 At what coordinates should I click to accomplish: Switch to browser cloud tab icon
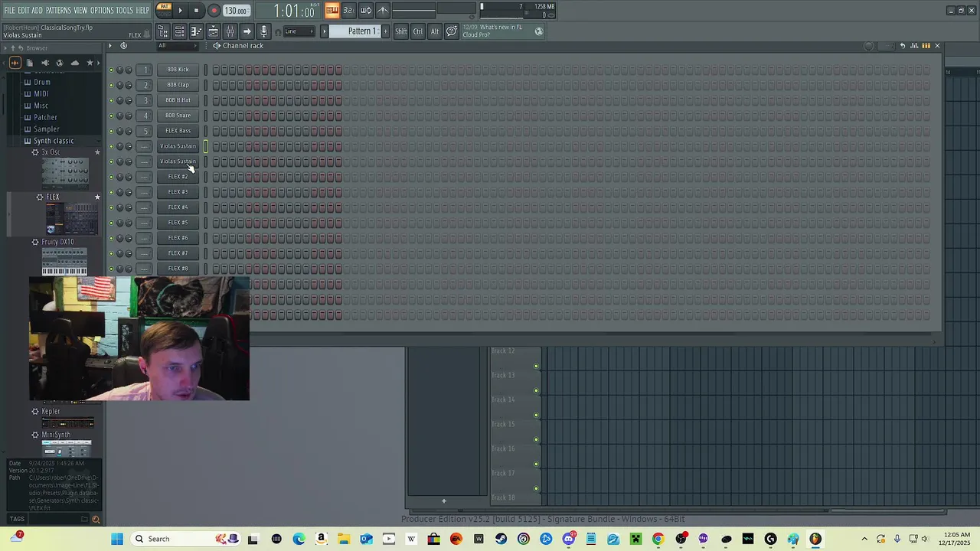tap(74, 63)
